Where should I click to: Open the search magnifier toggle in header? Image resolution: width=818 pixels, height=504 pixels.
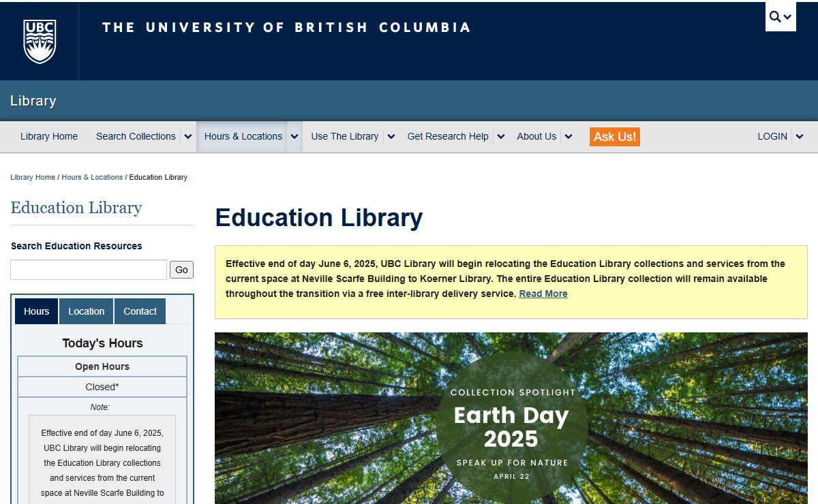point(781,16)
